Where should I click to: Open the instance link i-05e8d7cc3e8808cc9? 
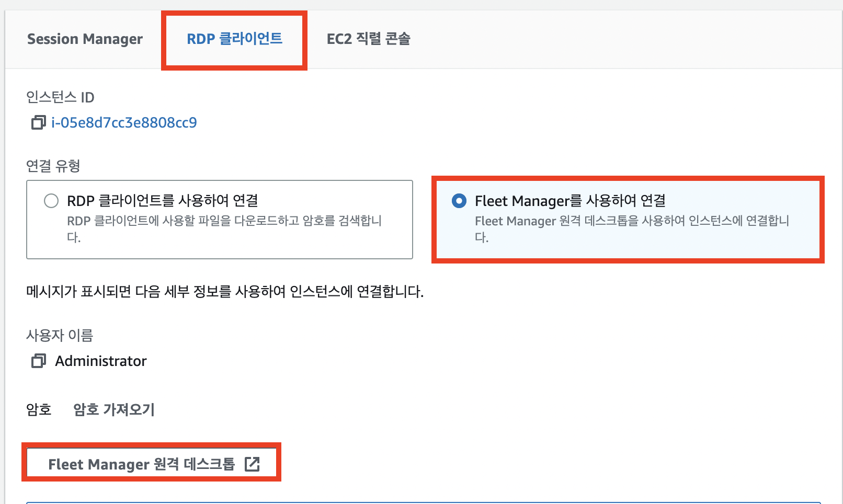[x=124, y=122]
